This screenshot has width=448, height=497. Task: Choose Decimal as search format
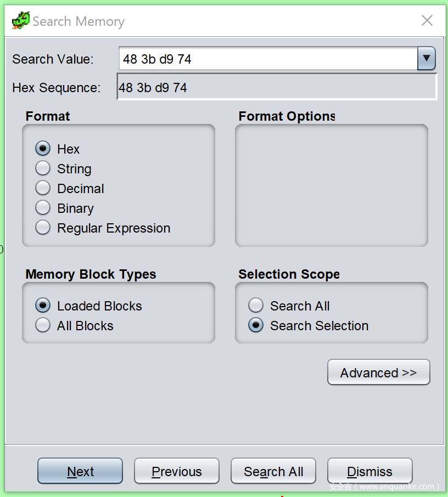coord(43,188)
